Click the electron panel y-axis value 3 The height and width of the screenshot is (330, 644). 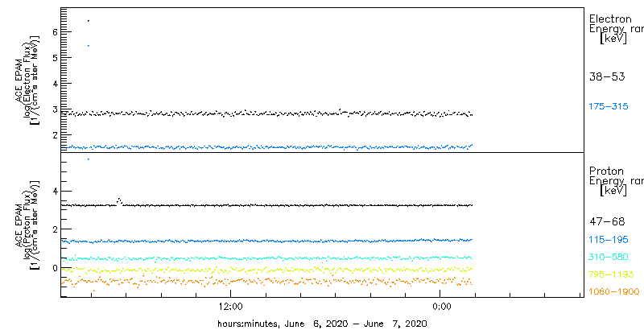point(53,109)
